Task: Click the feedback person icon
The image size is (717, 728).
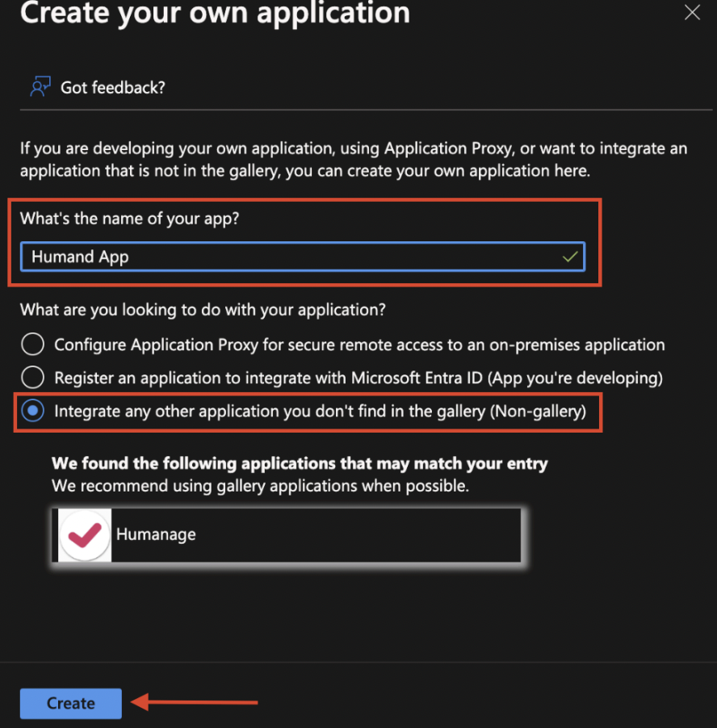Action: pyautogui.click(x=40, y=87)
